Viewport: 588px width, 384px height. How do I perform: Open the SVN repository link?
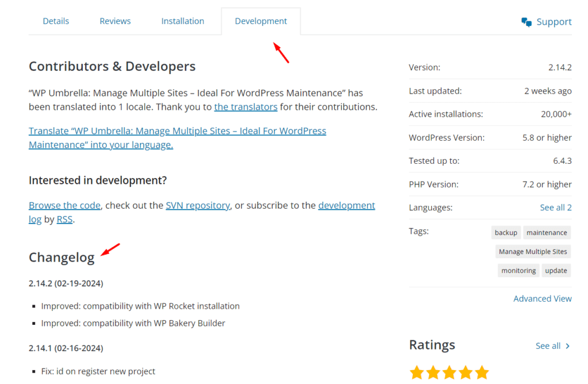point(198,206)
